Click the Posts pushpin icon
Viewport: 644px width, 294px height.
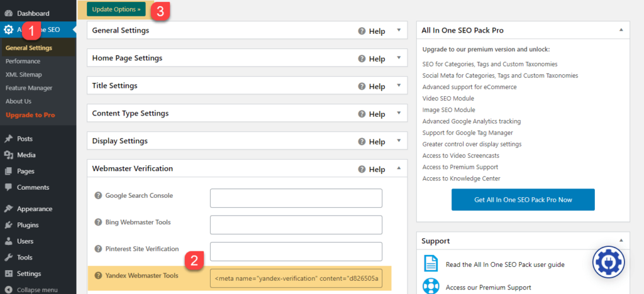point(9,139)
